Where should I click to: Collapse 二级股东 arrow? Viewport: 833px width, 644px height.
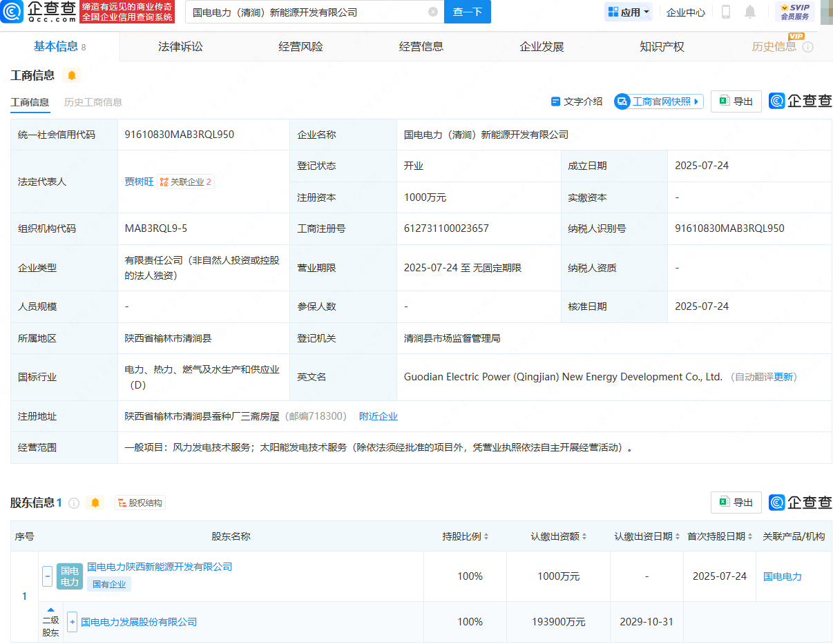50,609
